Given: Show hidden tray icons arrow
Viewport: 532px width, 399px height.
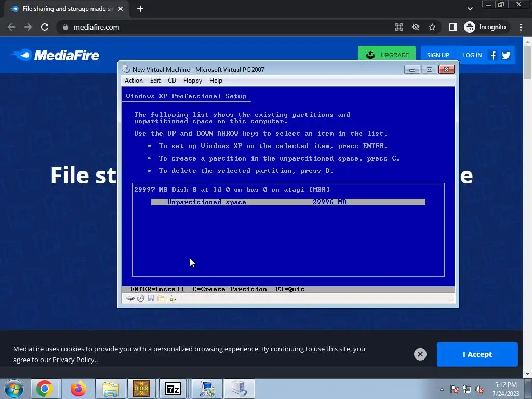Looking at the screenshot, I should pyautogui.click(x=442, y=389).
